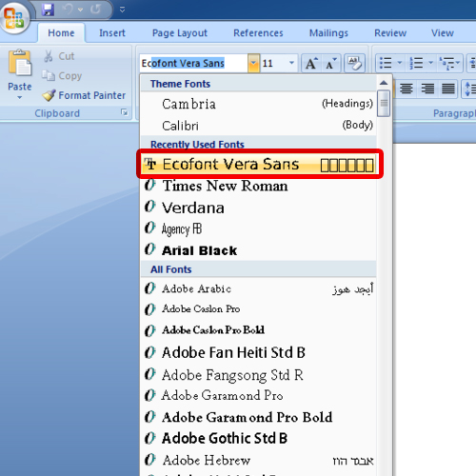476x476 pixels.
Task: Open the Insert tab
Action: [112, 32]
